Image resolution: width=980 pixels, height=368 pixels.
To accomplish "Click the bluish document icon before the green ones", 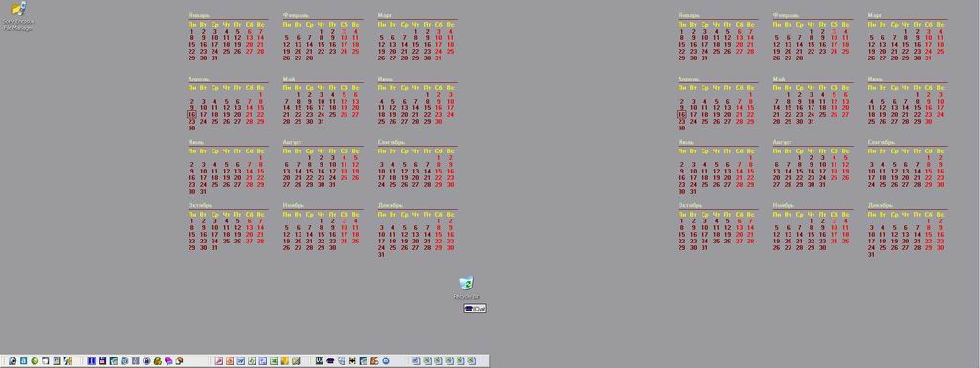I will (416, 361).
